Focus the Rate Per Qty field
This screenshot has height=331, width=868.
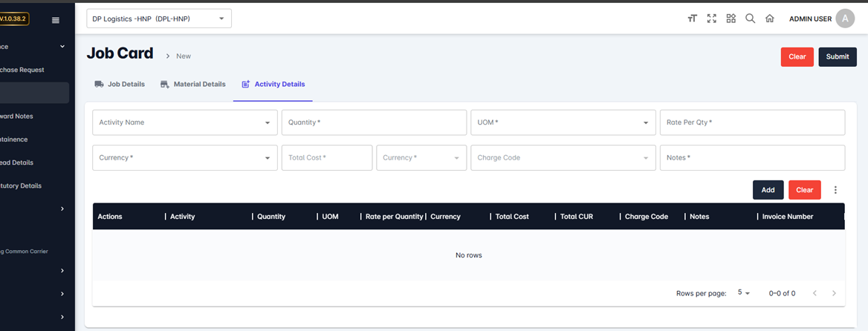pyautogui.click(x=751, y=122)
